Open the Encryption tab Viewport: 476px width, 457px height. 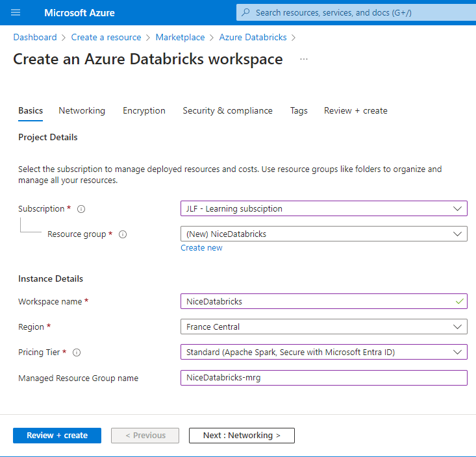click(x=144, y=111)
